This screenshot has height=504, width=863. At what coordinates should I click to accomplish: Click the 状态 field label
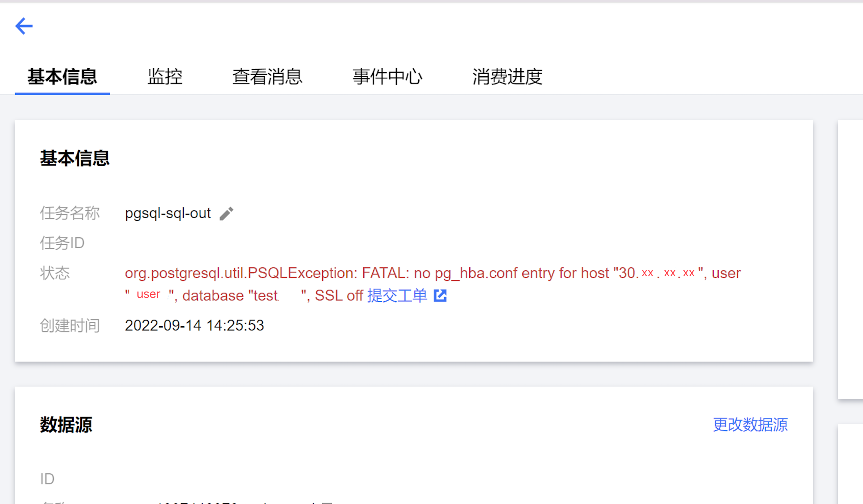pos(55,273)
